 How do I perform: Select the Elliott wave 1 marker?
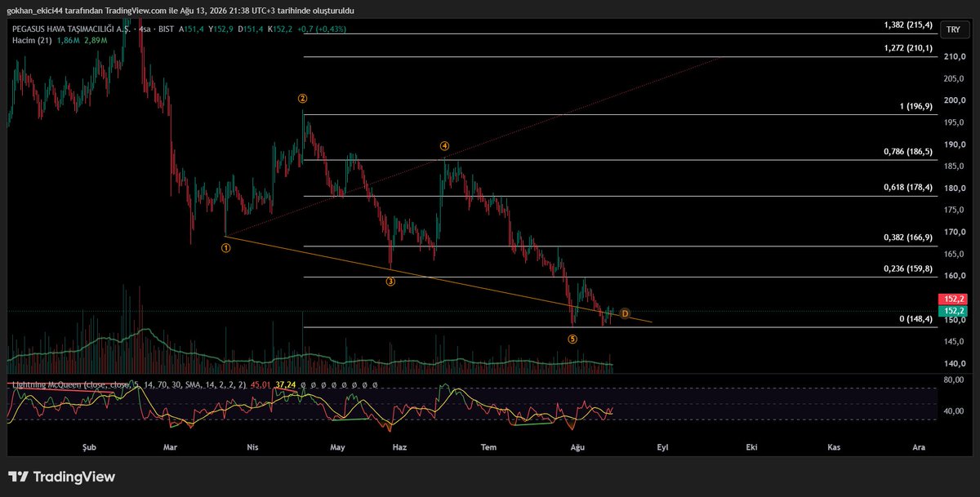226,248
